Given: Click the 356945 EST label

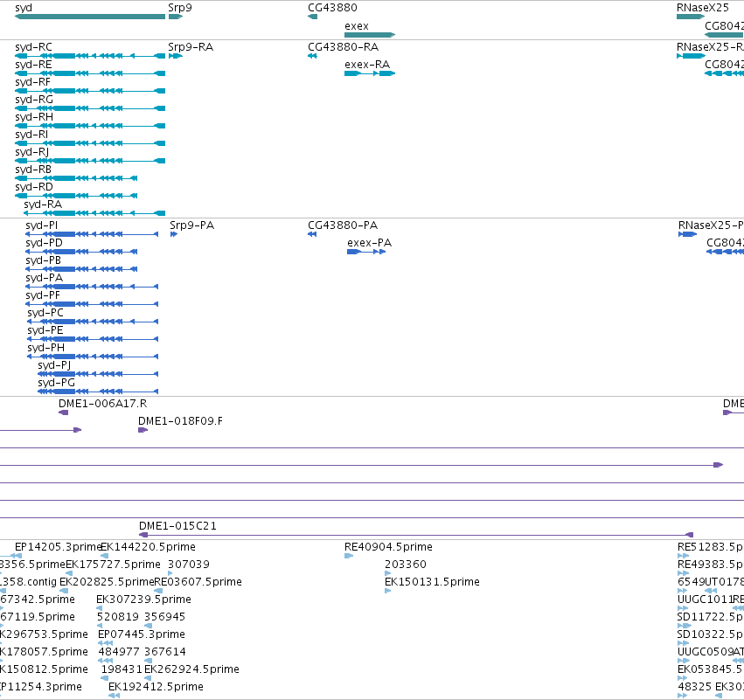Looking at the screenshot, I should pos(164,617).
